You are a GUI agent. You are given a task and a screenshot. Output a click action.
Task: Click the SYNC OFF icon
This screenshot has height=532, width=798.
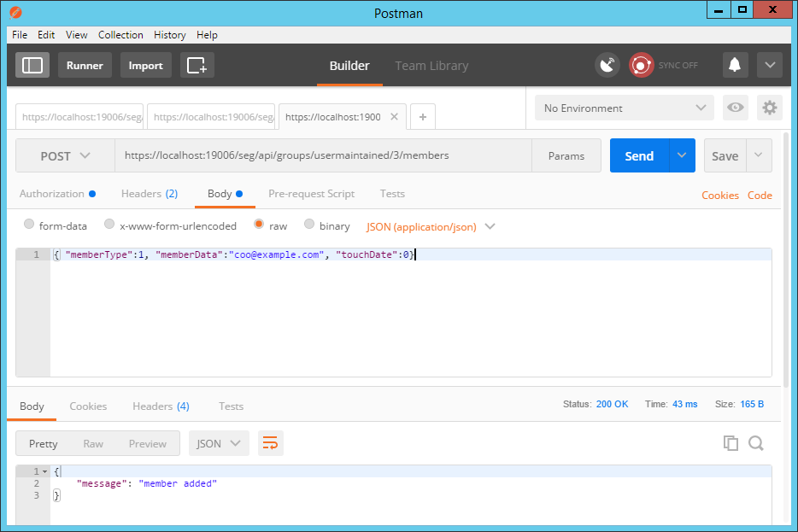point(642,66)
